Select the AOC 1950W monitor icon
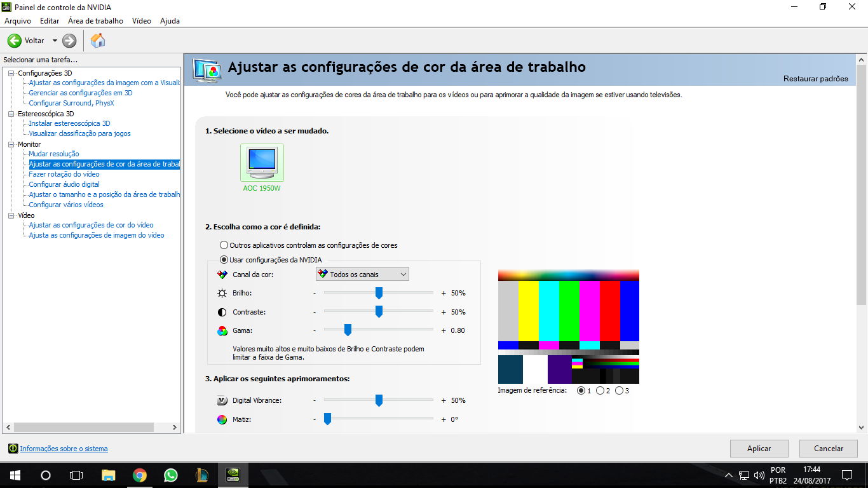 [x=262, y=163]
